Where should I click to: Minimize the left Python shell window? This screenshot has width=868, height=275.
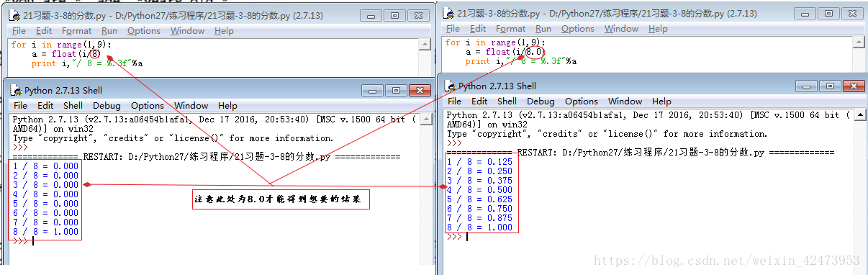(x=372, y=90)
